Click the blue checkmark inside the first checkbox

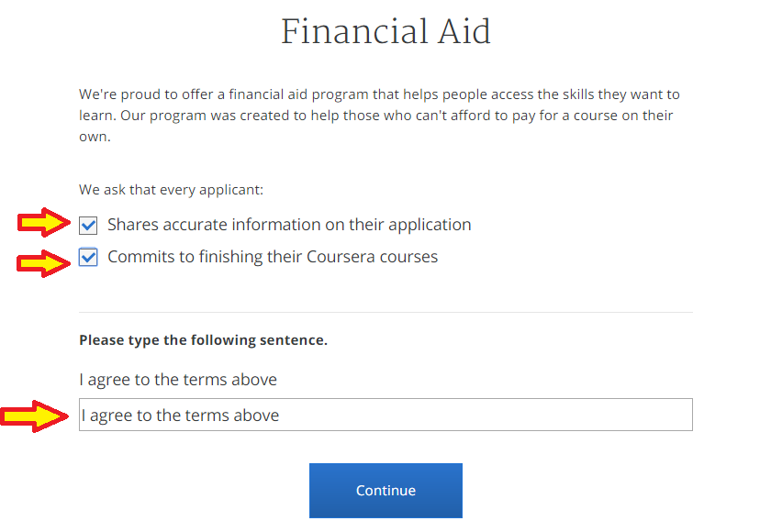coord(88,226)
